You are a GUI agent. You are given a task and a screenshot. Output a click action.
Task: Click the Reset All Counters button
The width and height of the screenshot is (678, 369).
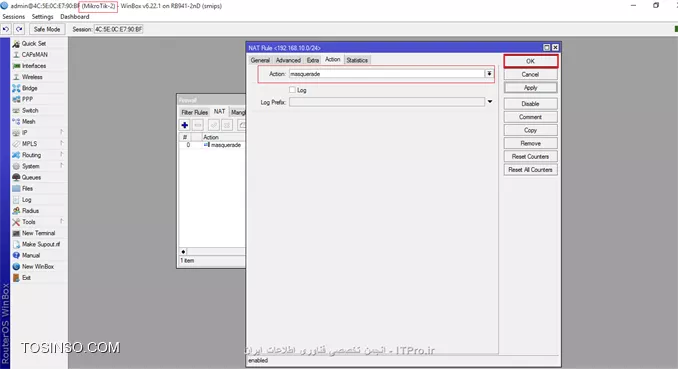click(531, 170)
